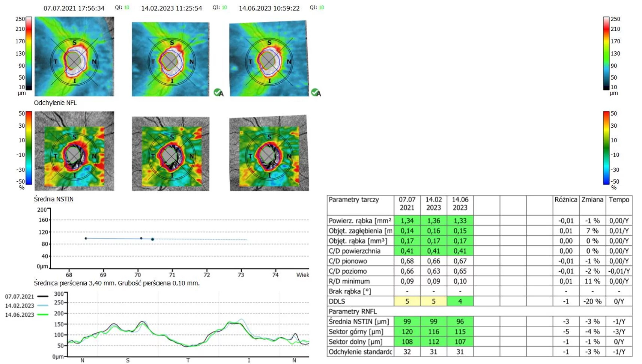Viewport: 642px width, 364px height.
Task: Click the 14.02.2023 light blue line legend entry
Action: [27, 305]
